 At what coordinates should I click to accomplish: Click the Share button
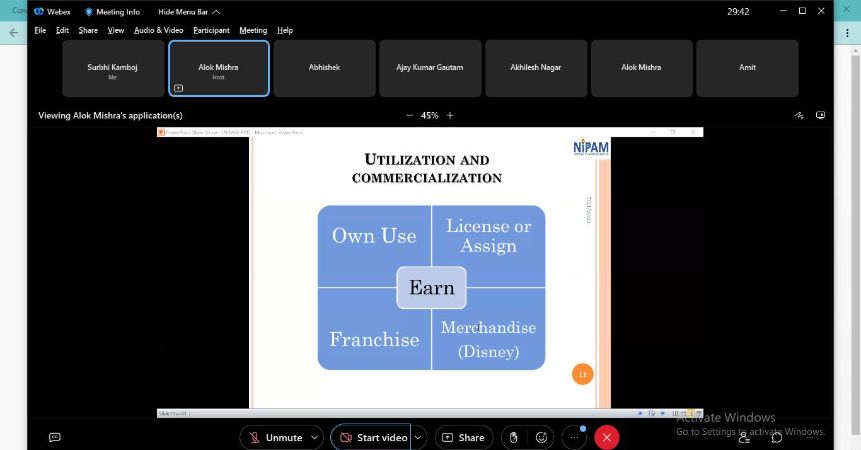464,437
